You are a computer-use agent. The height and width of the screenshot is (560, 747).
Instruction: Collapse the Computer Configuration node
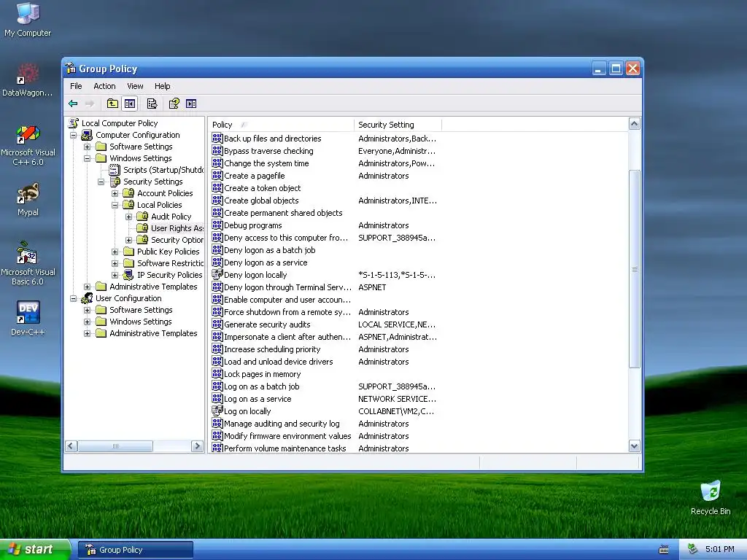(x=74, y=135)
